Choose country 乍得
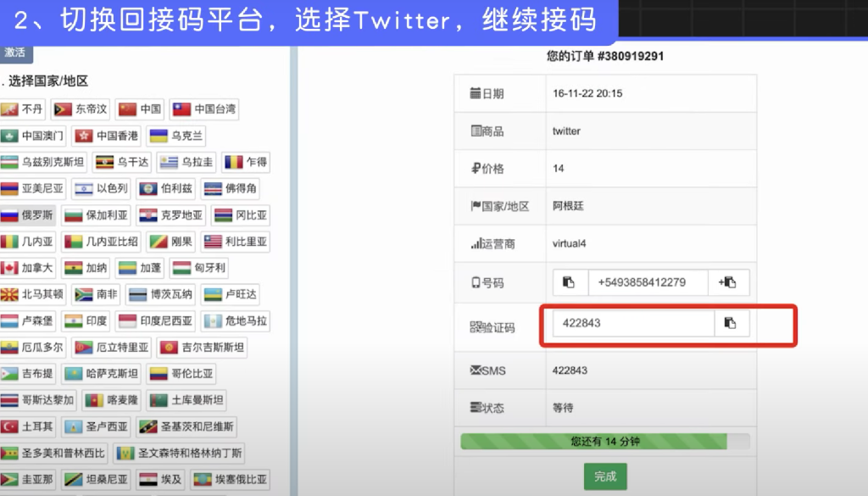This screenshot has width=868, height=496. [x=246, y=162]
